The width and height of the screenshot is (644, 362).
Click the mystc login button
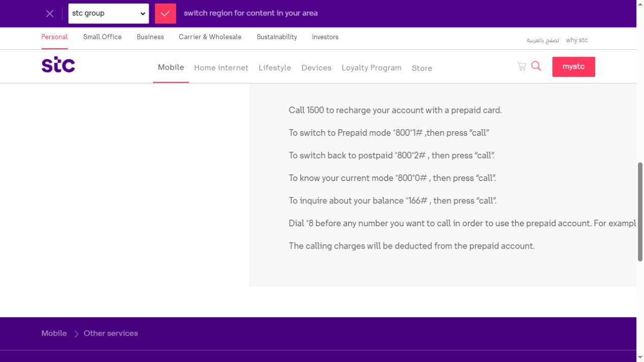coord(574,67)
